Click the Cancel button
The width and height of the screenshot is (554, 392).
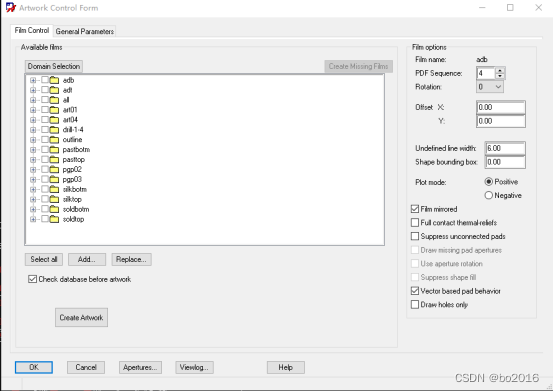coord(86,367)
